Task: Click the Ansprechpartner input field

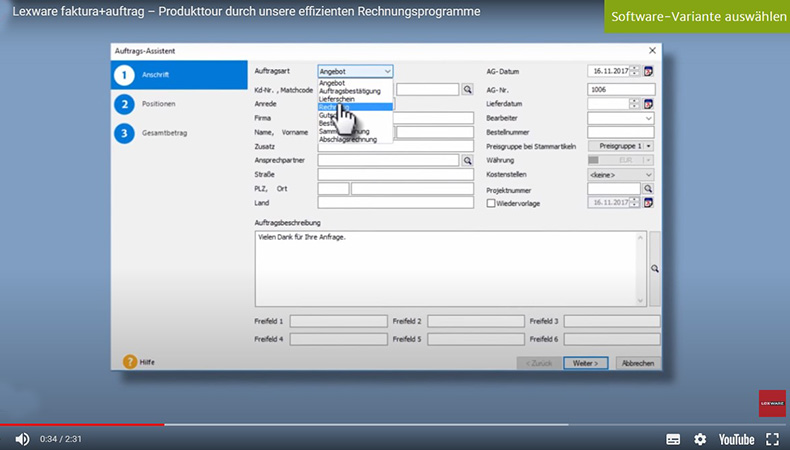Action: tap(388, 160)
